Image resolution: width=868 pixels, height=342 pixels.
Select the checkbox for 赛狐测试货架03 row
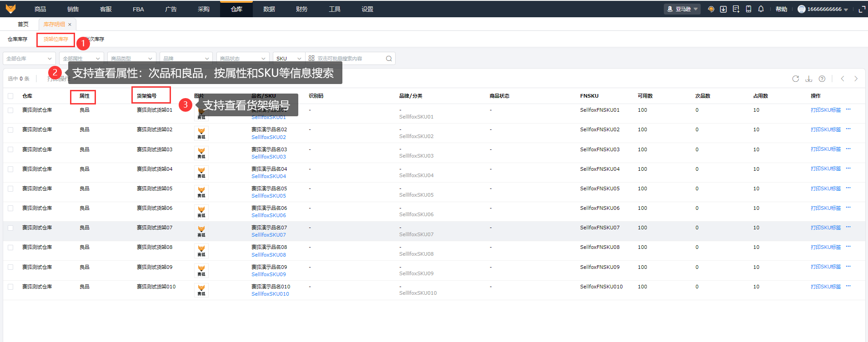coord(10,149)
